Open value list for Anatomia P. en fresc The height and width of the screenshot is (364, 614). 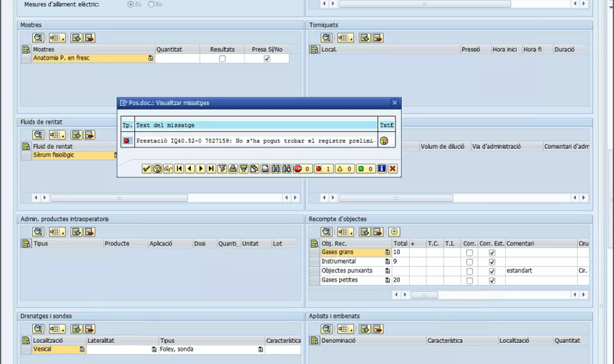tap(151, 59)
